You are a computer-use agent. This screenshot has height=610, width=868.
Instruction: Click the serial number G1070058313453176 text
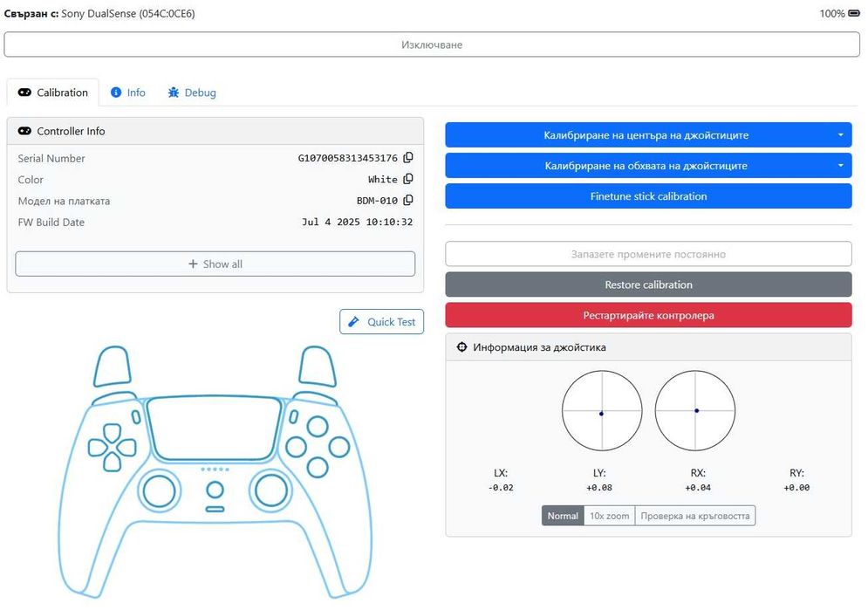(x=348, y=158)
